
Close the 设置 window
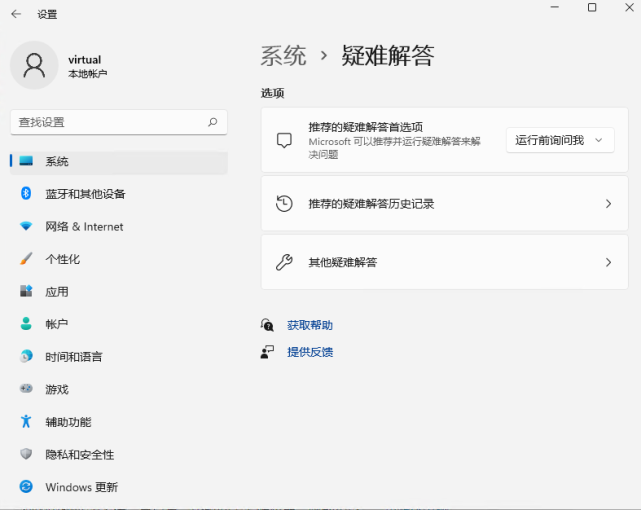click(629, 7)
